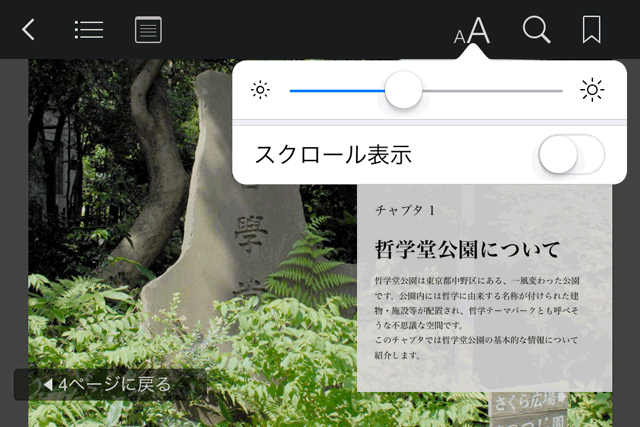
Task: Tap 4ページに戻る to go back
Action: [111, 385]
